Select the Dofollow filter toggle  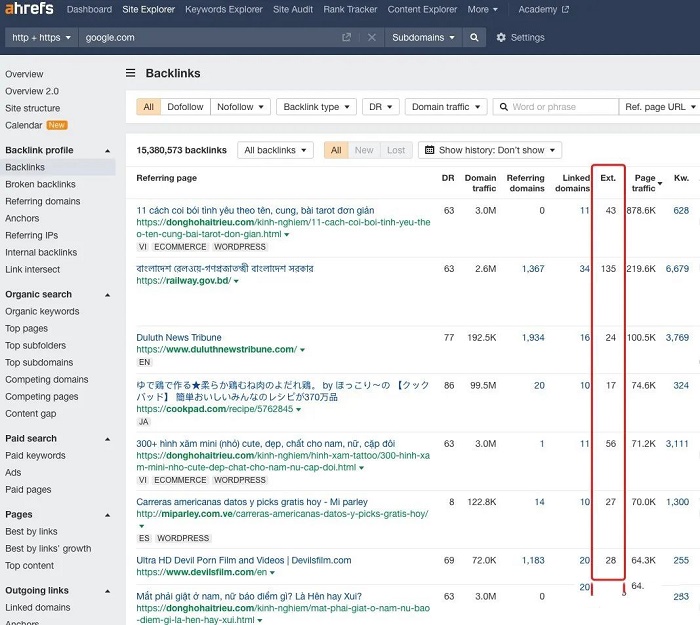point(185,107)
